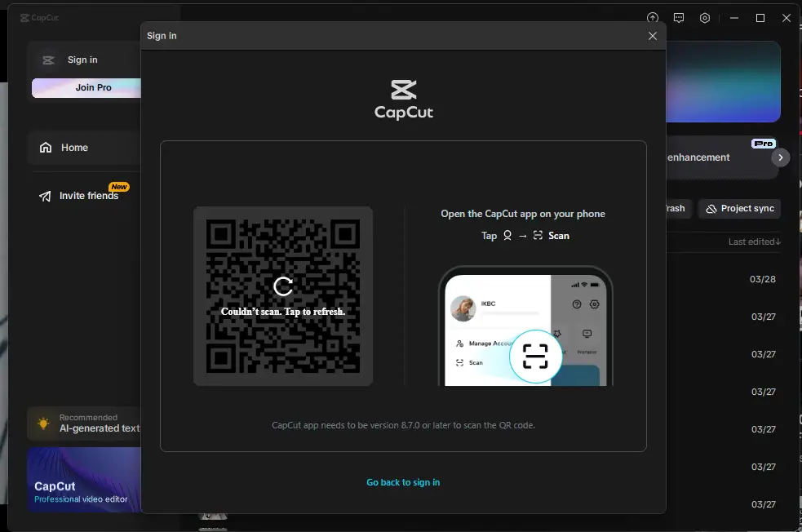Click the lightbulb Recommended icon
The width and height of the screenshot is (802, 532).
43,423
